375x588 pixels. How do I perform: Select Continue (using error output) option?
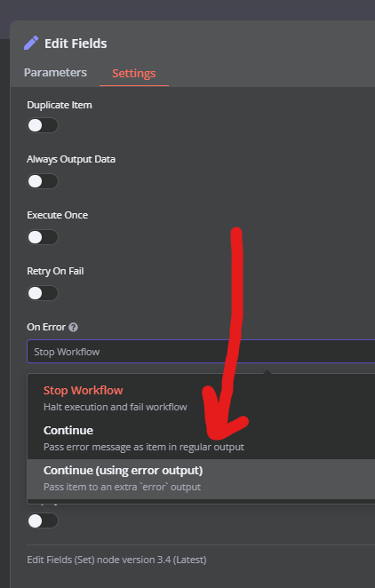[x=202, y=479]
